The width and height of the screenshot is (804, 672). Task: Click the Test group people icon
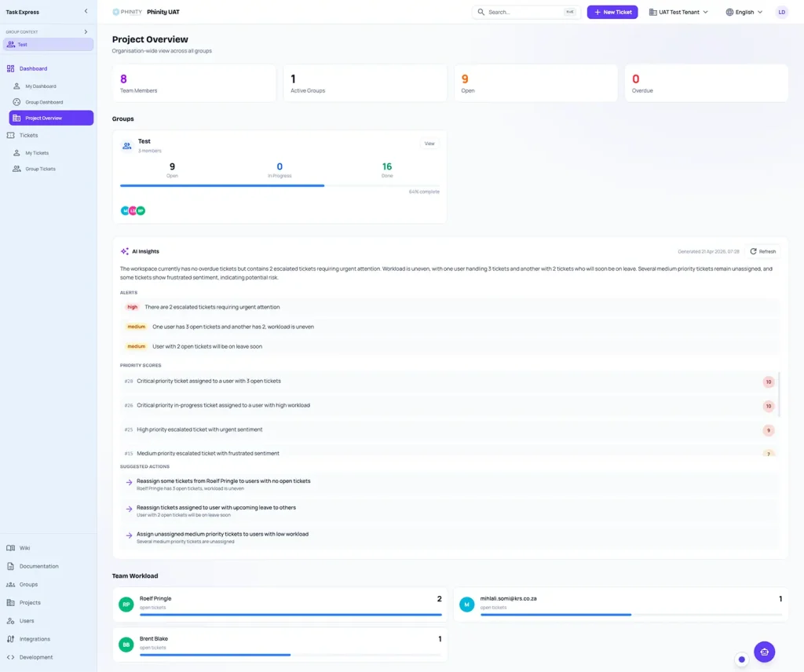(x=127, y=145)
